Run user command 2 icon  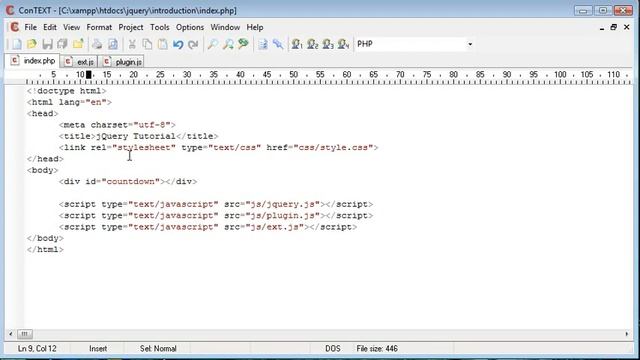tap(312, 44)
